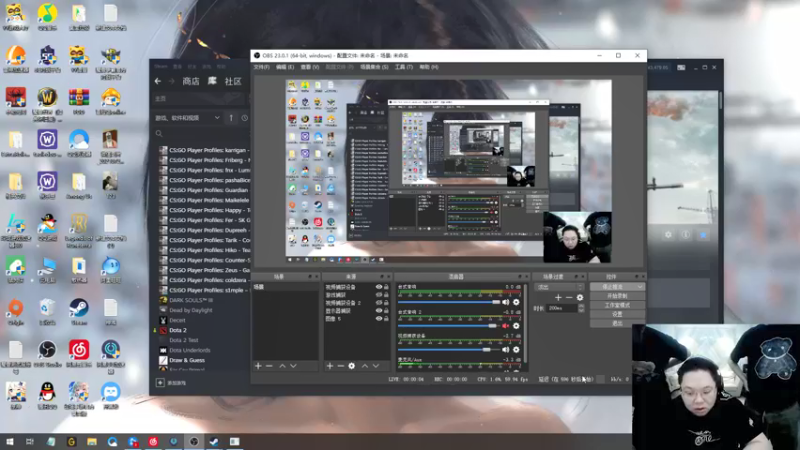Open gear settings for third mixer channel
Image resolution: width=800 pixels, height=450 pixels.
516,349
